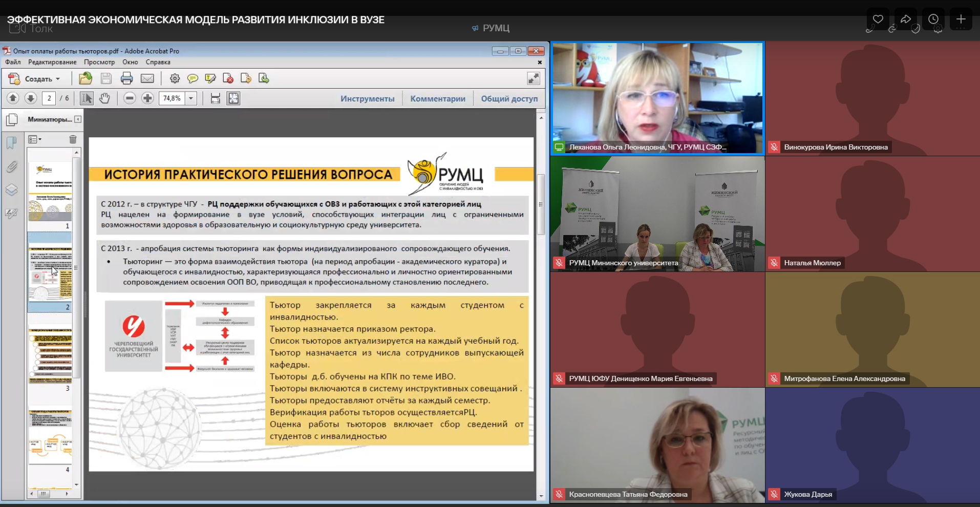Delete page using thumbnails trash icon
Image resolution: width=980 pixels, height=507 pixels.
[x=73, y=139]
